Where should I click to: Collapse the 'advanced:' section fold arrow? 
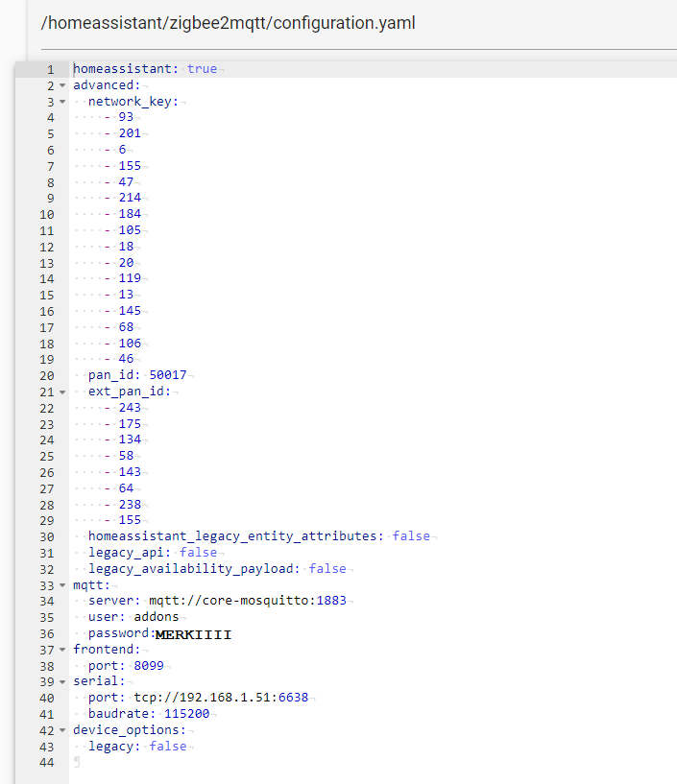[62, 85]
